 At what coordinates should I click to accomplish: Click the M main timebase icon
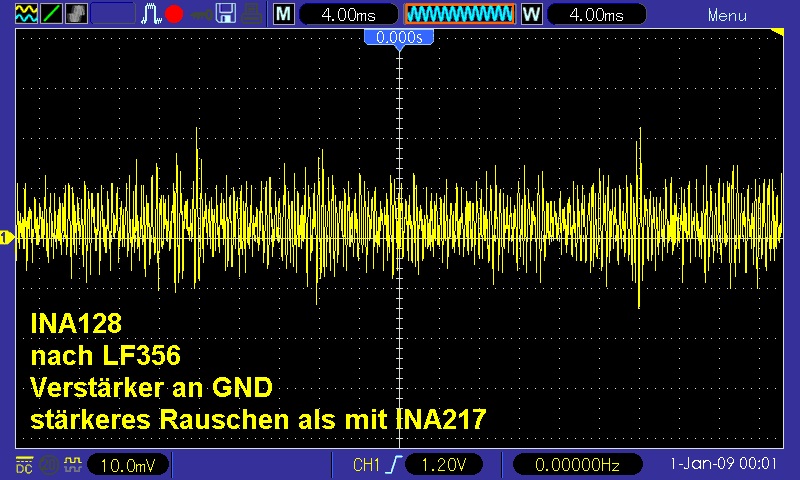(x=284, y=14)
